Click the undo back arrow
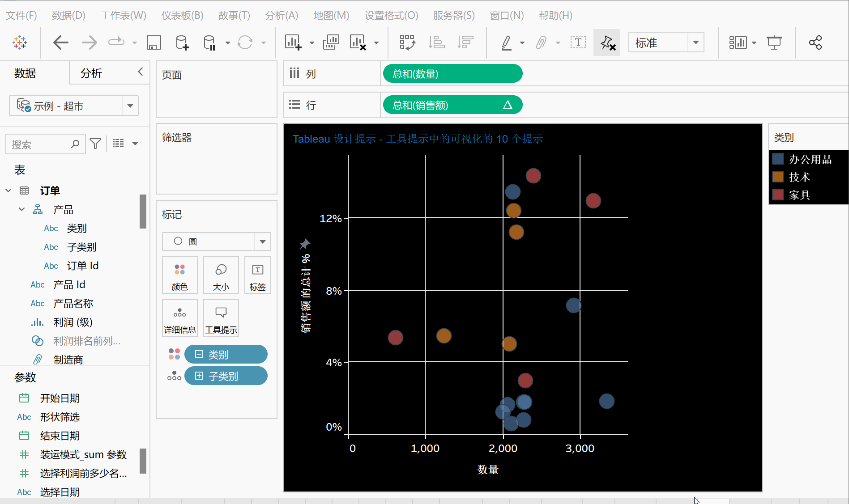This screenshot has width=849, height=504. pos(60,43)
